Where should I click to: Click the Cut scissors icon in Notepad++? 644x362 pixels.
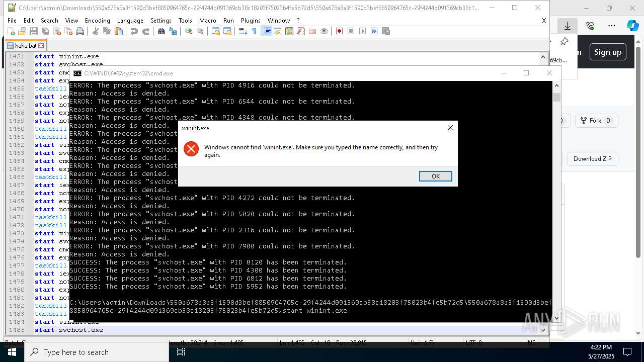[95, 31]
